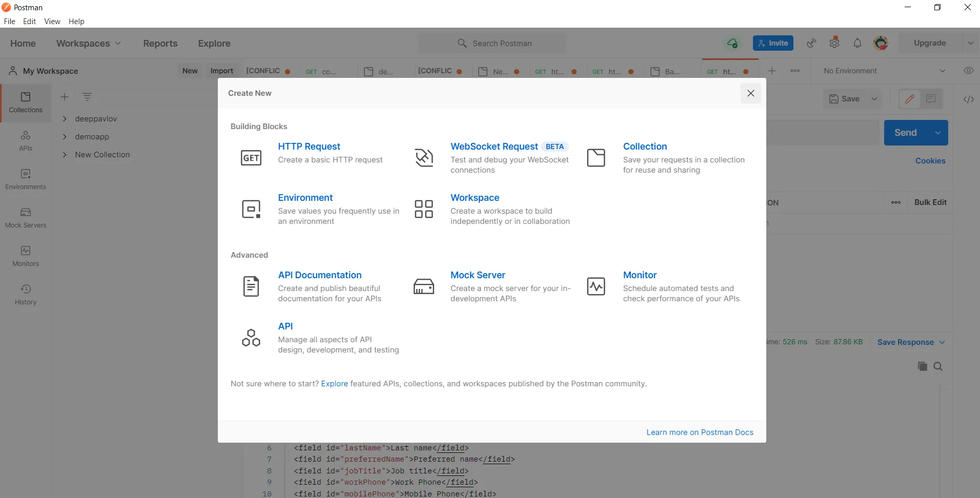
Task: Click the Explore link in dialog footer
Action: (334, 384)
